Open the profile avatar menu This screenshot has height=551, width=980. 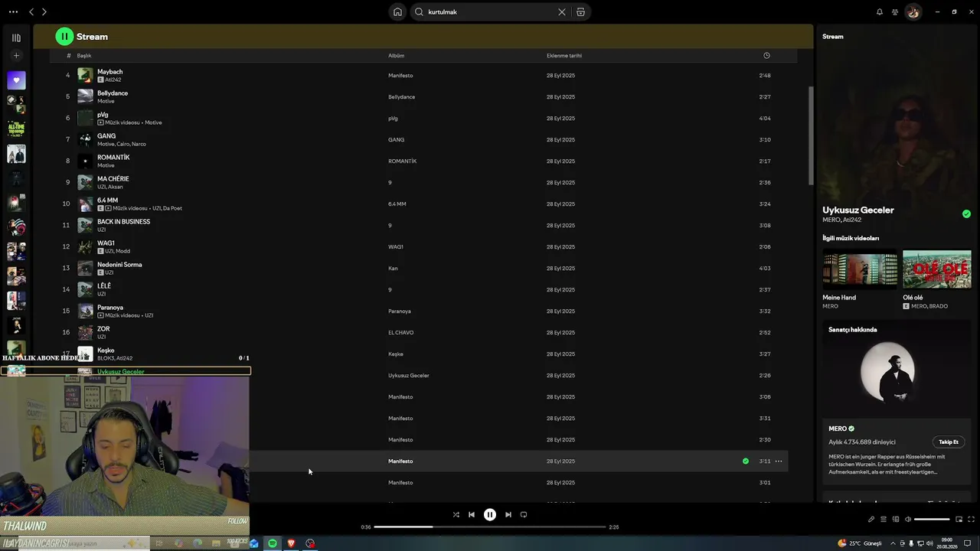913,12
